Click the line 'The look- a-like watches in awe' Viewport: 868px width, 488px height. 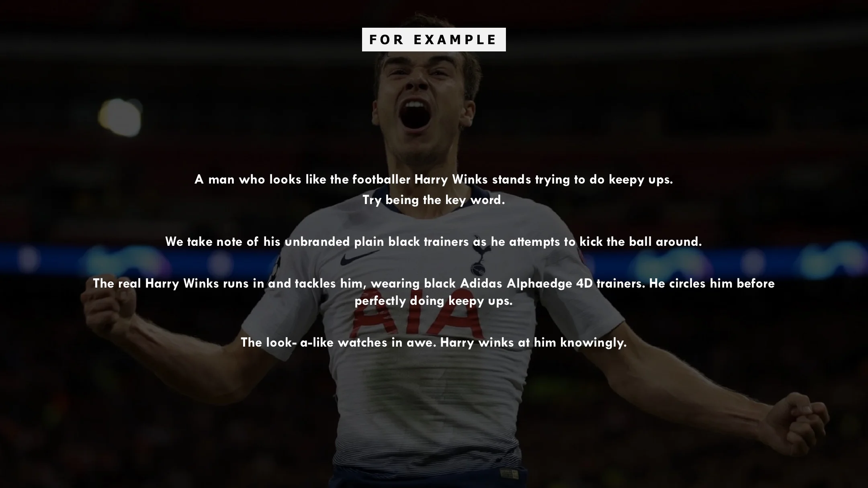(x=434, y=342)
